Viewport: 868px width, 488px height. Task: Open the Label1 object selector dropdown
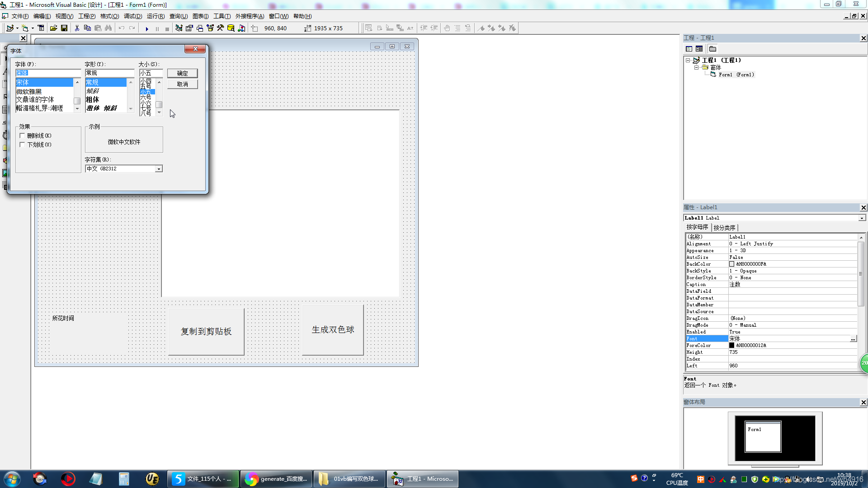(862, 218)
